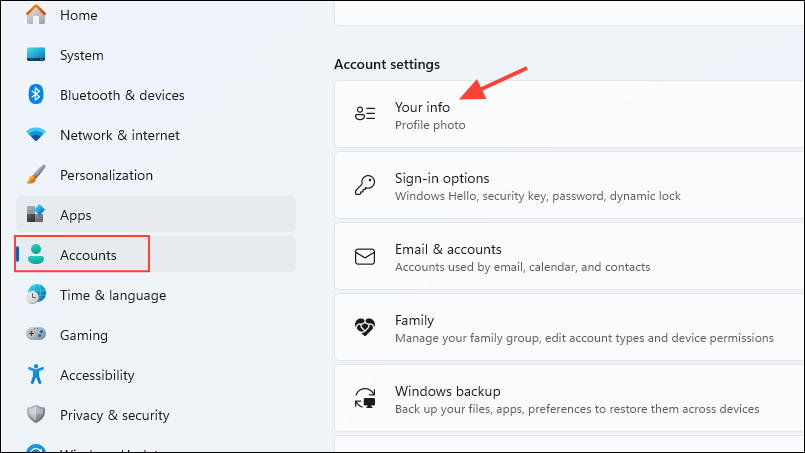The height and width of the screenshot is (453, 805).
Task: Click the Privacy & security shield icon
Action: (36, 414)
